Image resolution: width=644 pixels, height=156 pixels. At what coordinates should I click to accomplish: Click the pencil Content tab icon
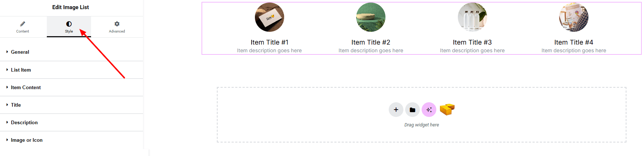[23, 24]
